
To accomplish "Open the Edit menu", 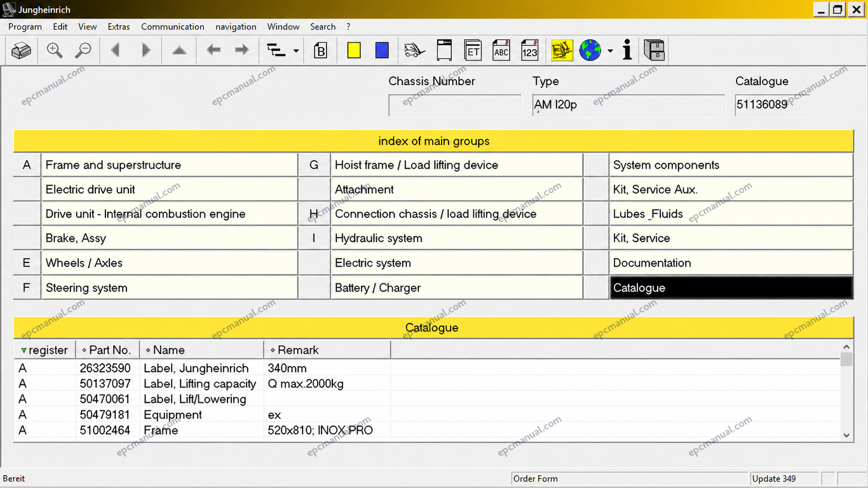I will point(60,27).
